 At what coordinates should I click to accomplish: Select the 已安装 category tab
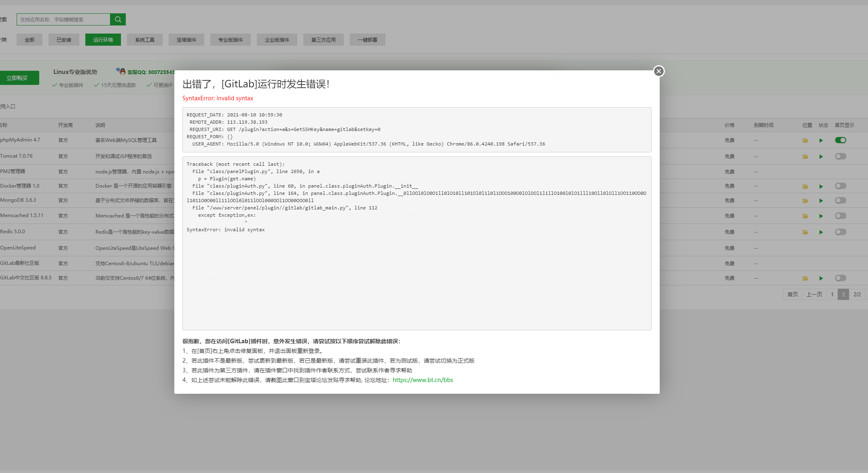point(64,40)
